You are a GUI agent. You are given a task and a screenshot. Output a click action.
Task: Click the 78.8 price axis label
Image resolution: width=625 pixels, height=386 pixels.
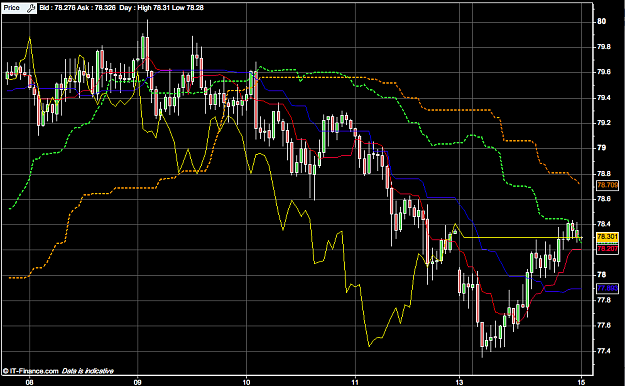pyautogui.click(x=603, y=173)
